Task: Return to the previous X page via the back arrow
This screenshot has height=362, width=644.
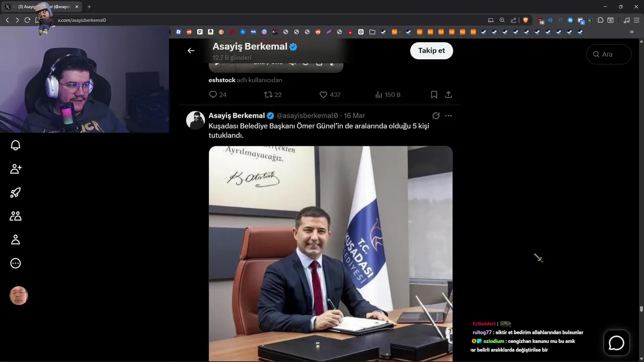Action: 191,51
